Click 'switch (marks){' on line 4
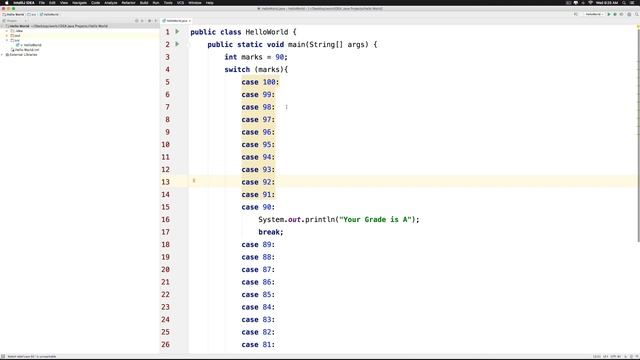Image resolution: width=640 pixels, height=360 pixels. [x=256, y=69]
